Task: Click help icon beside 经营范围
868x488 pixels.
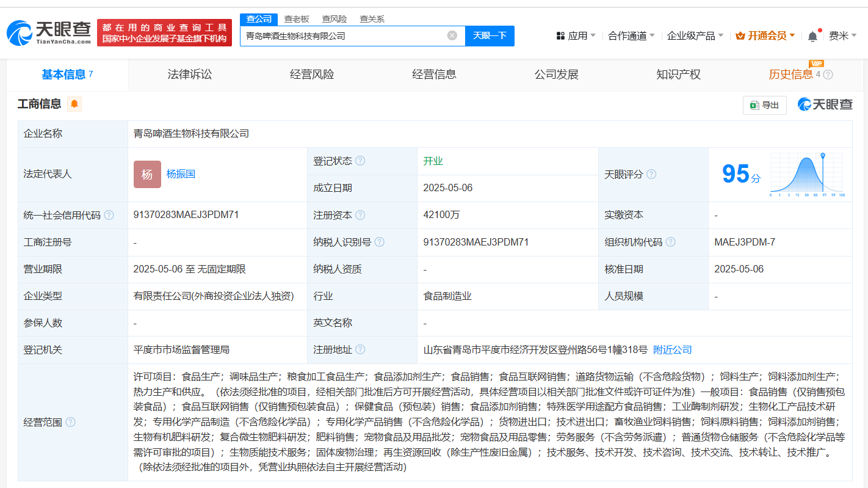Action: [71, 423]
